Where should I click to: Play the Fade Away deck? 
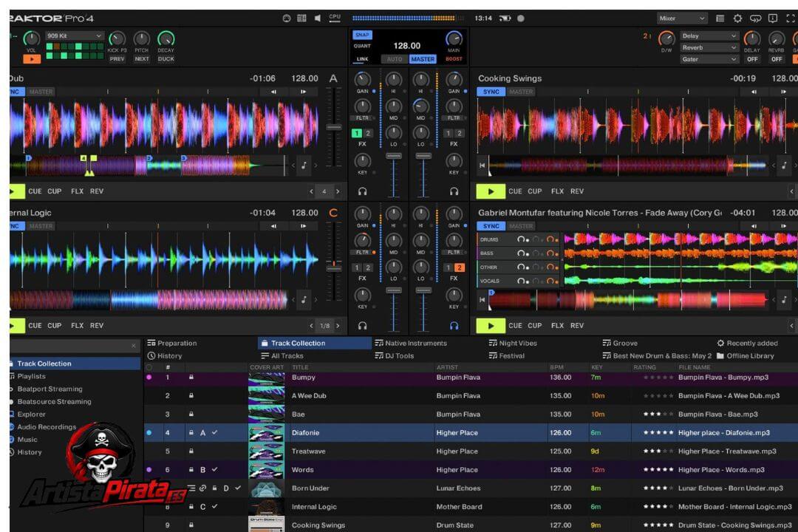click(x=491, y=326)
